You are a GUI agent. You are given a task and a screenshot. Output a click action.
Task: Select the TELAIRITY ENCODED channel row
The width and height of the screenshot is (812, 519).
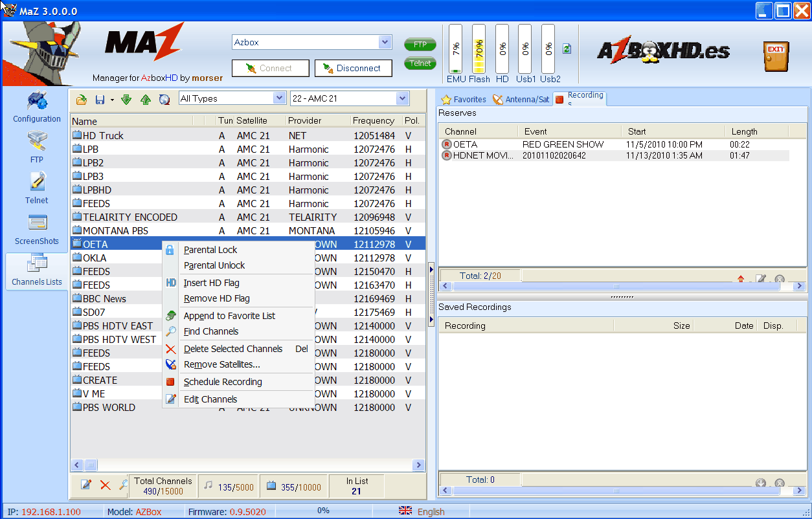(x=247, y=217)
